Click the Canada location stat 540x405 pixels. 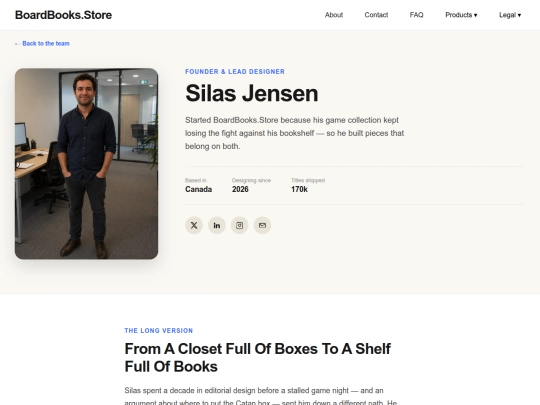point(198,185)
